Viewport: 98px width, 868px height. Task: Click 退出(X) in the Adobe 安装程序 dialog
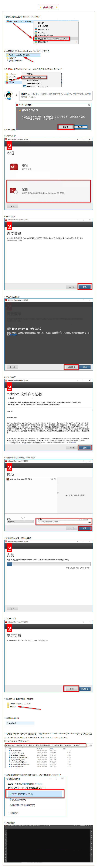click(x=81, y=127)
